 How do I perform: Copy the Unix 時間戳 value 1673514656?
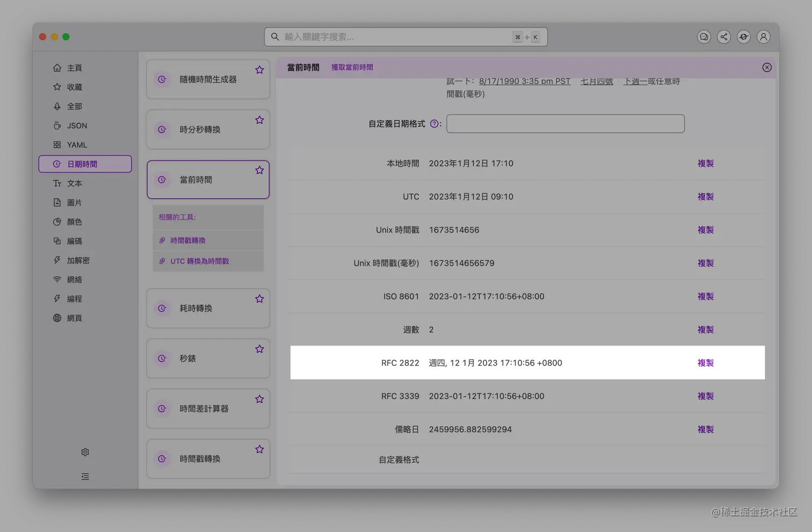(705, 230)
